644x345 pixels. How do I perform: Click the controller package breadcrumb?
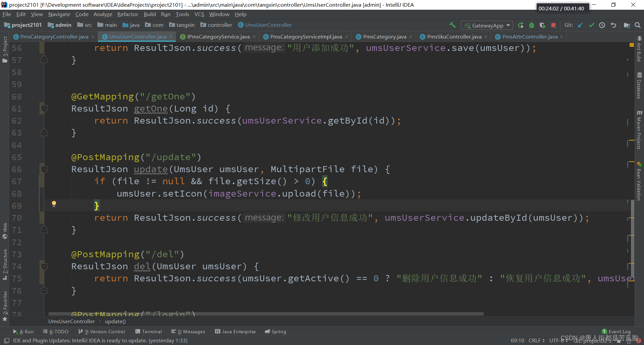[x=216, y=25]
